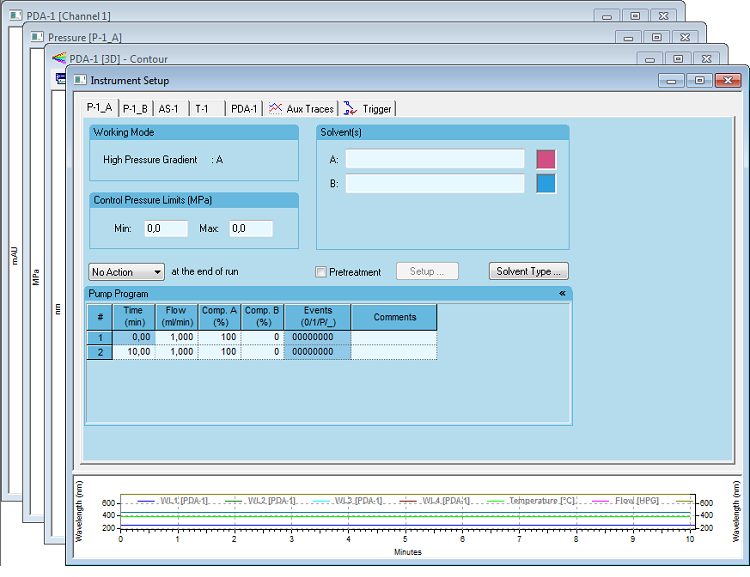Collapse the Pump Program panel
750x577 pixels.
click(x=562, y=294)
